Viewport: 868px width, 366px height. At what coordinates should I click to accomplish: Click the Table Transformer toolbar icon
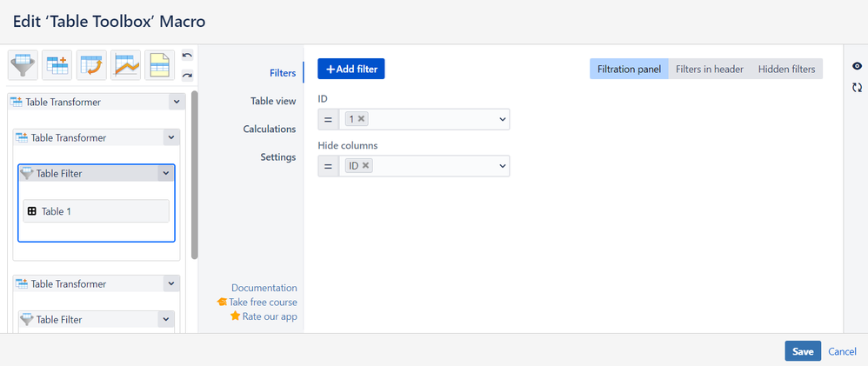(x=57, y=65)
